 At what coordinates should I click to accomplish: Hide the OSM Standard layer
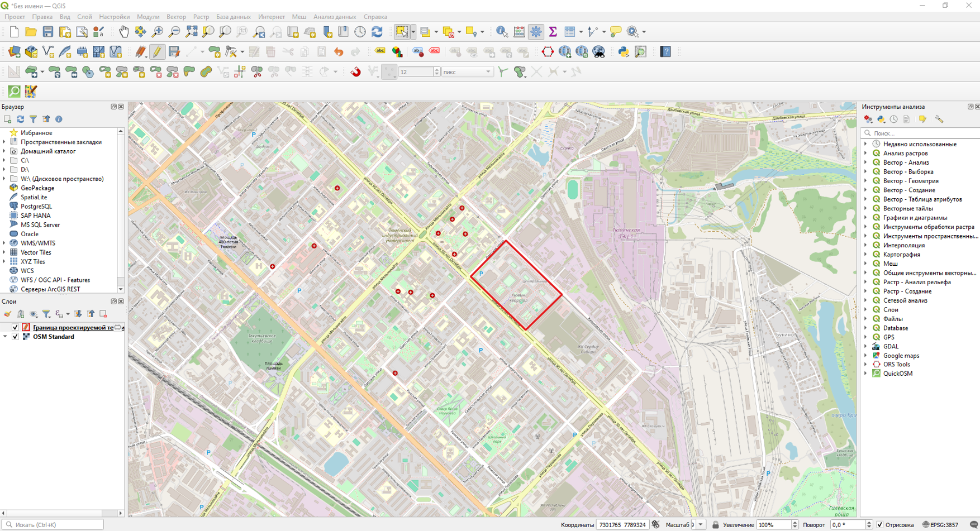pyautogui.click(x=16, y=337)
